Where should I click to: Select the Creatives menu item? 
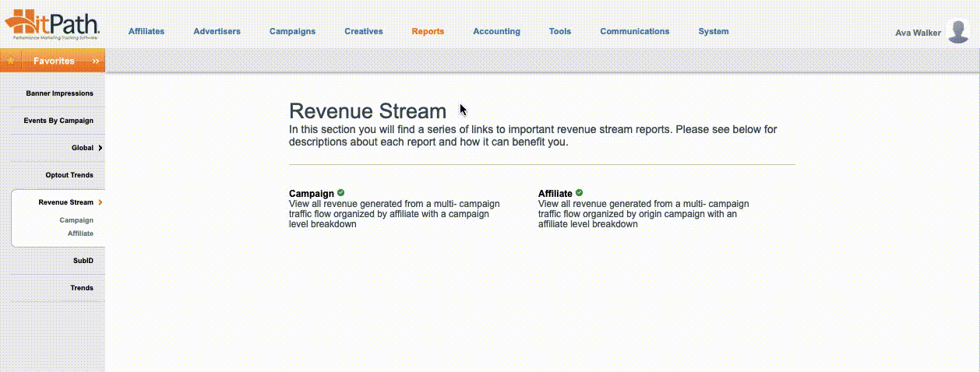(364, 32)
